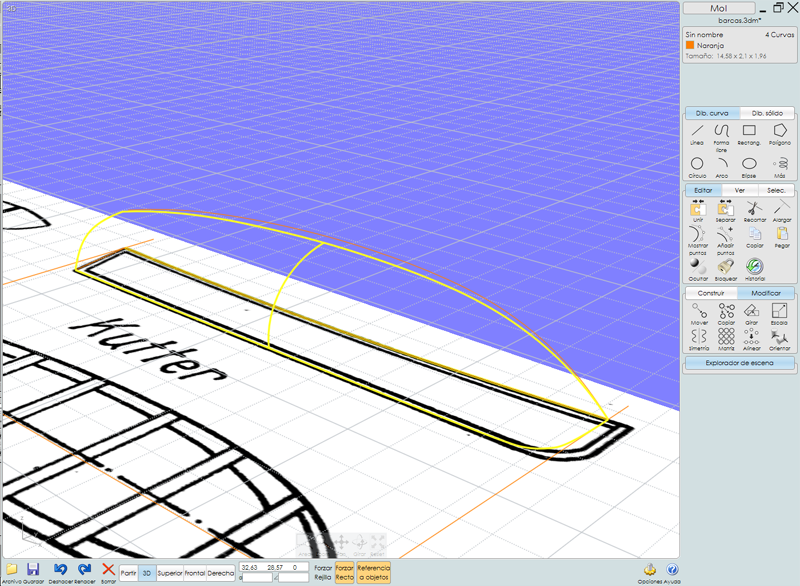This screenshot has width=800, height=586.
Task: Open the Editar tab
Action: pyautogui.click(x=703, y=190)
